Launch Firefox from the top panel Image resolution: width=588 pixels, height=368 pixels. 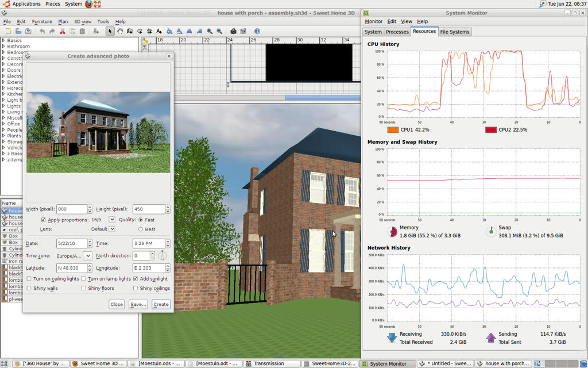click(x=88, y=4)
